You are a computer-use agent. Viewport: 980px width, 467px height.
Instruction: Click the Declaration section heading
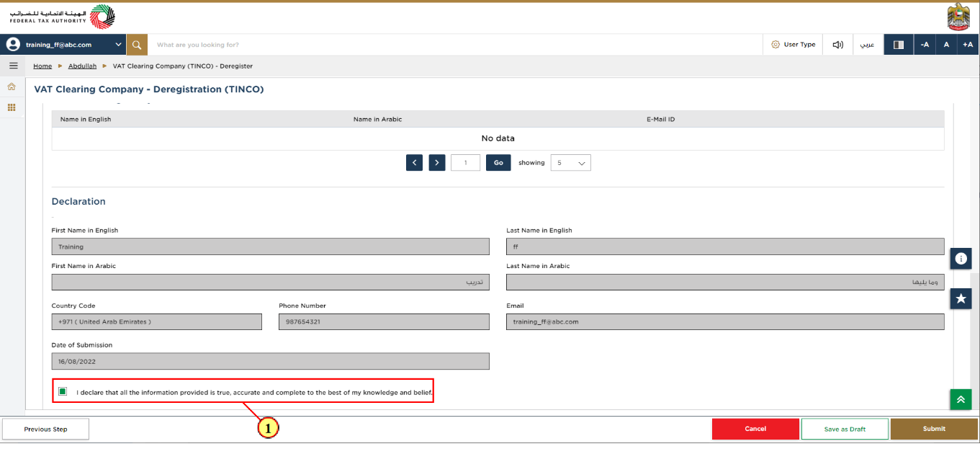(x=78, y=202)
